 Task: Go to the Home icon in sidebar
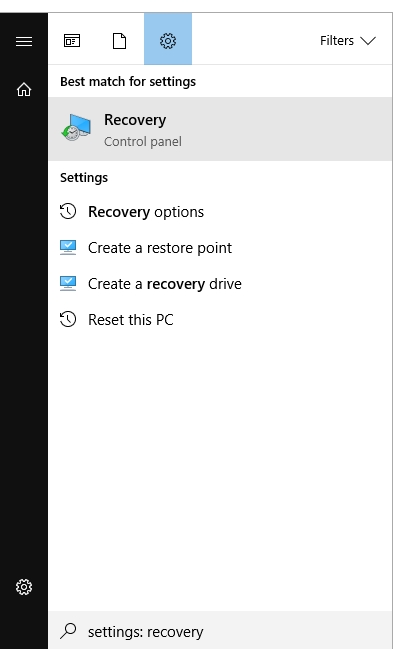[24, 89]
